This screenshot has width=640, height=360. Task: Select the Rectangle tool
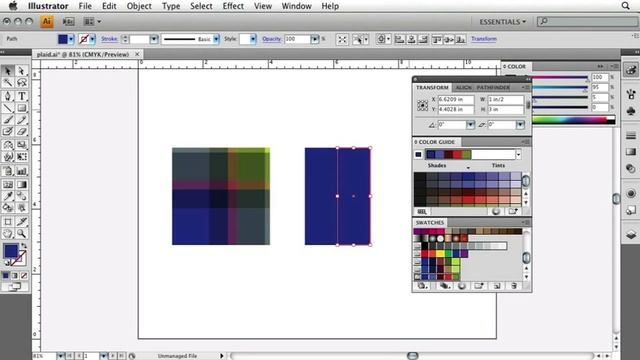(22, 108)
